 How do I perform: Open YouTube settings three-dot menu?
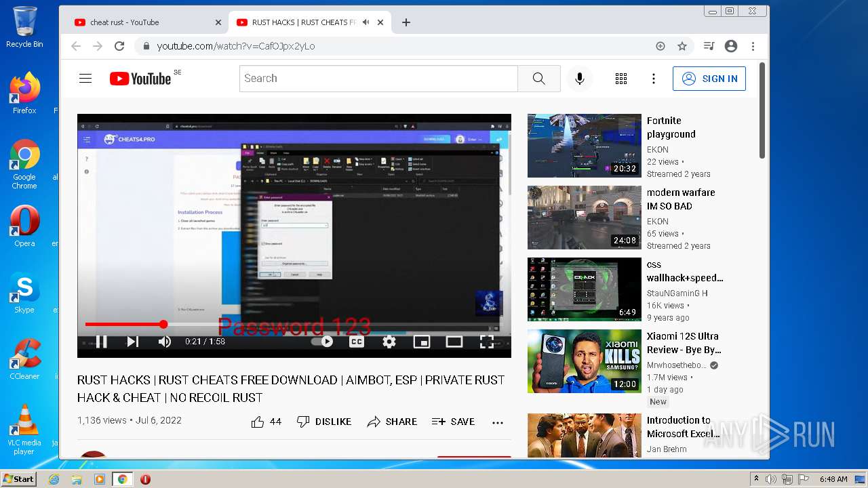[x=654, y=79]
